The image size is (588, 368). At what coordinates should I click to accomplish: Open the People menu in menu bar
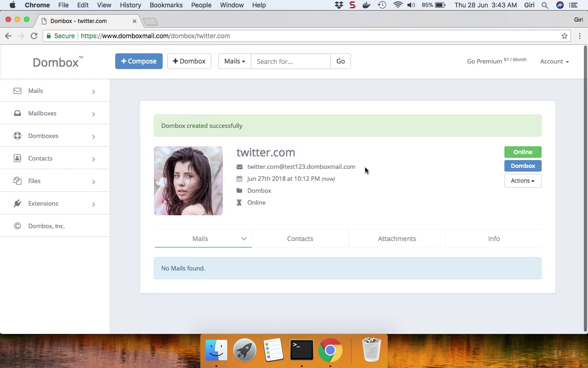[201, 5]
